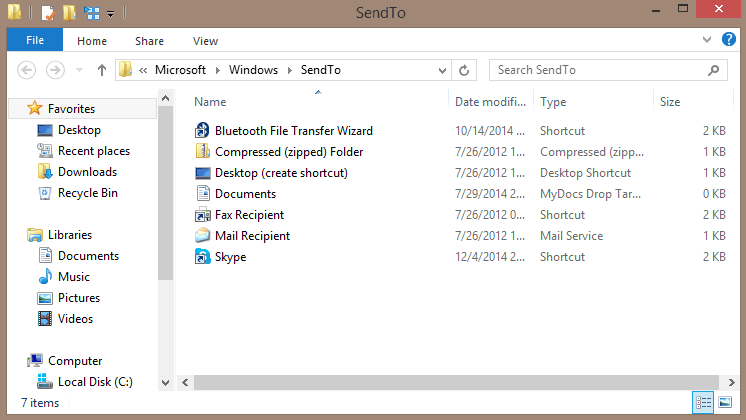Open Help with the question mark icon
Viewport: 746px width, 420px height.
tap(728, 39)
